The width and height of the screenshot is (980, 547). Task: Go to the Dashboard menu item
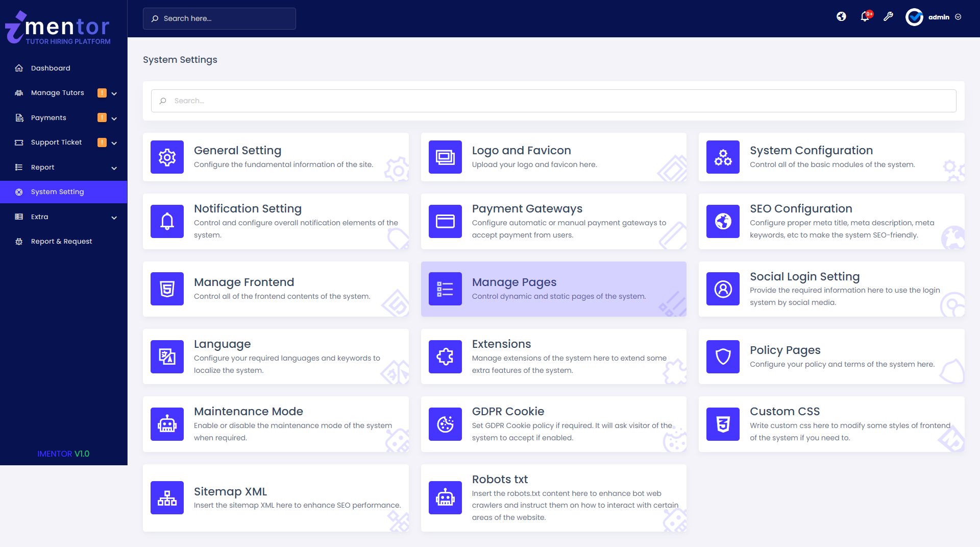tap(51, 68)
